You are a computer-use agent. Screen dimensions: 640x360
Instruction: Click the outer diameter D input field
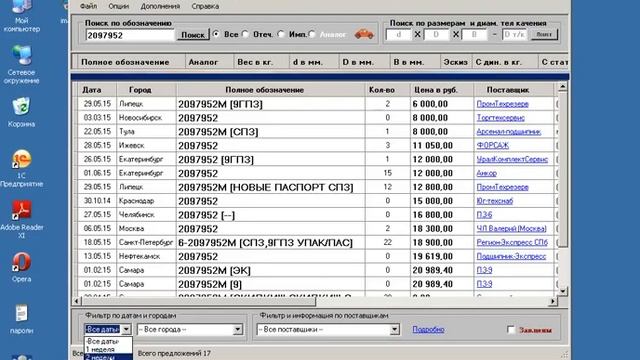coord(436,35)
